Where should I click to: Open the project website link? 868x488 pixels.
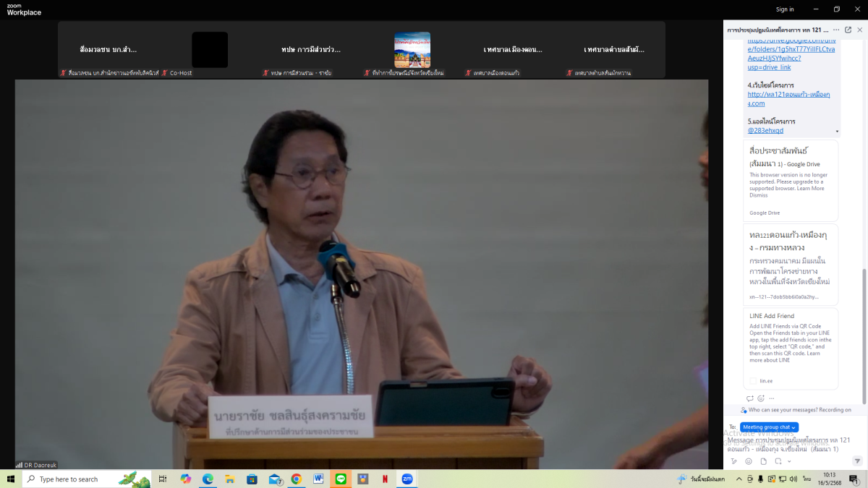(x=788, y=99)
